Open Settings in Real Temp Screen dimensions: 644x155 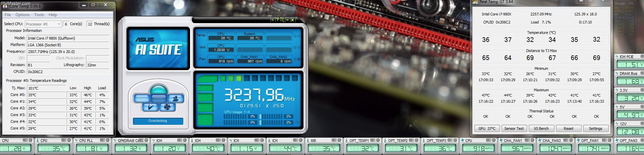click(595, 128)
